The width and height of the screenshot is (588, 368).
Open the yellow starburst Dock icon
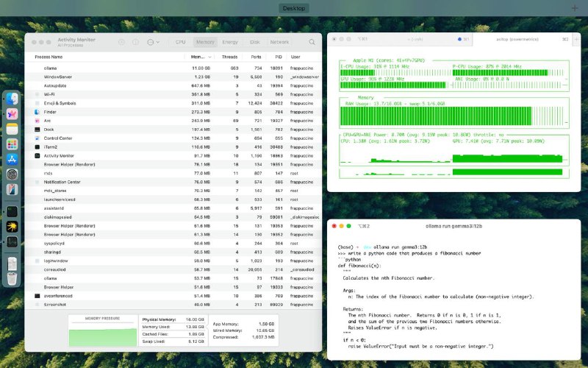(x=12, y=227)
